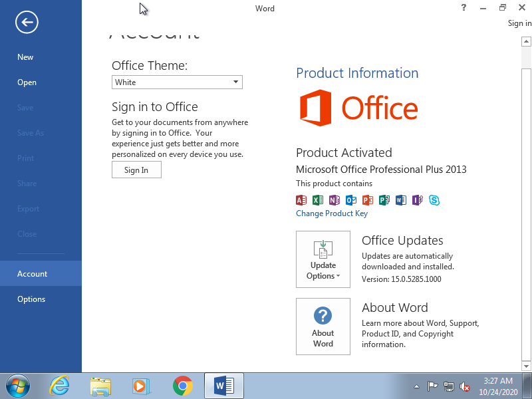Click the Show desktop button
The image size is (532, 399).
pyautogui.click(x=527, y=386)
